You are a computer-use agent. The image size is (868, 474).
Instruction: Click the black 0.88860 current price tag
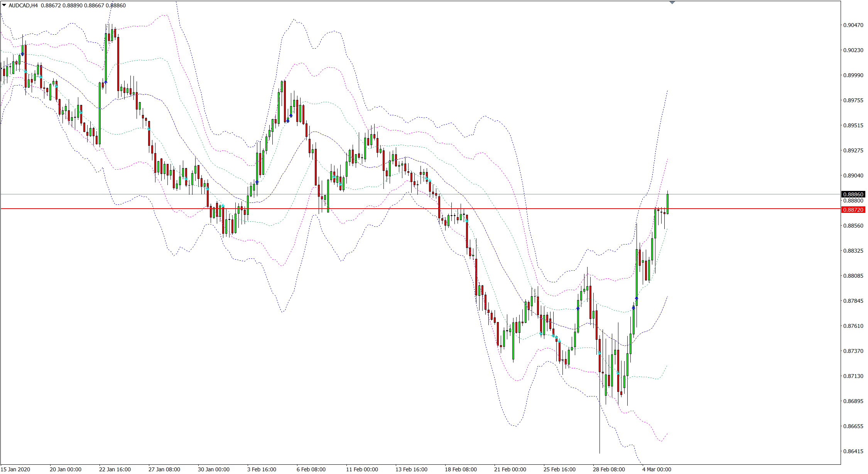coord(853,194)
